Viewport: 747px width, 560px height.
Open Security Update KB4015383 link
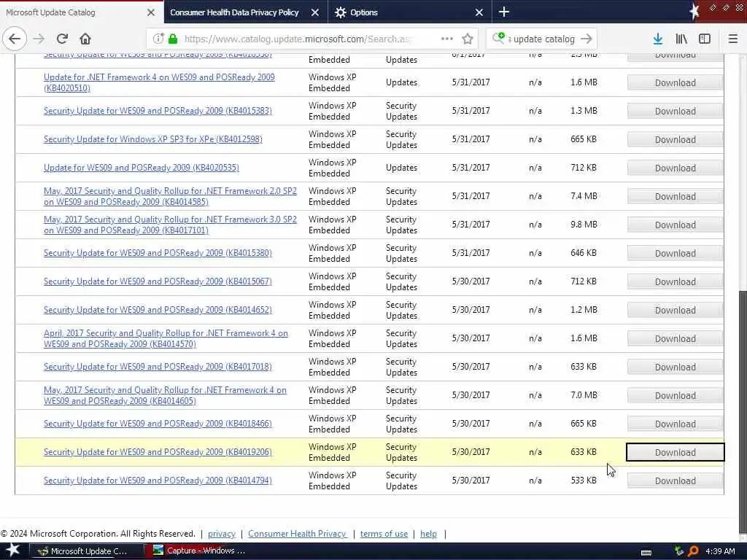[x=158, y=111]
